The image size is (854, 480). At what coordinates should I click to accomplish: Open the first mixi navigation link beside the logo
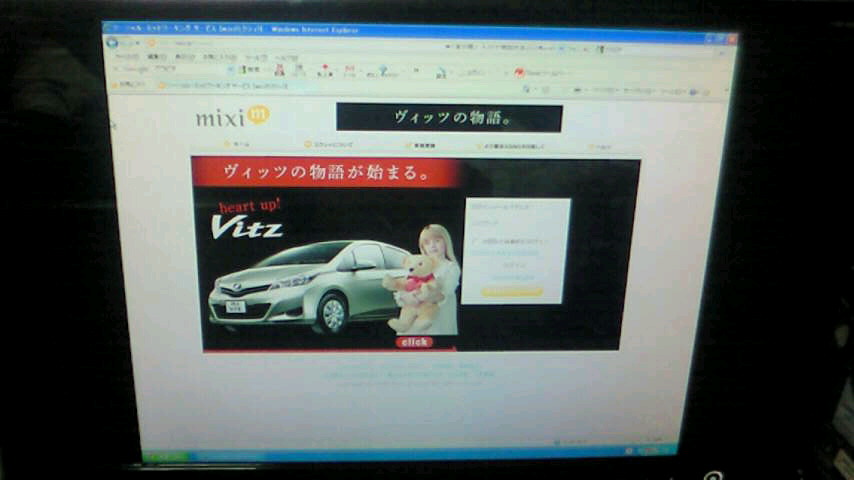[237, 144]
